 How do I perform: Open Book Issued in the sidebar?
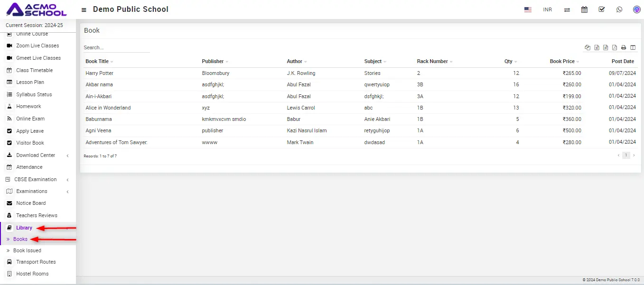[27, 250]
